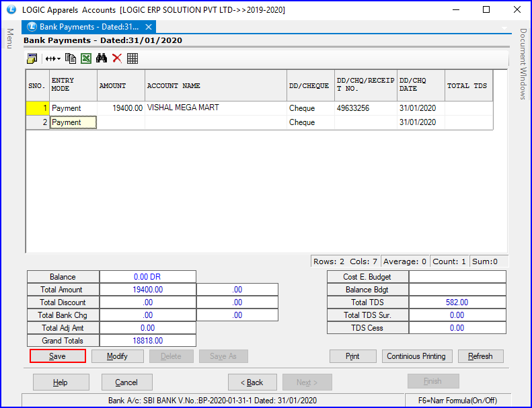This screenshot has width=532, height=408.
Task: Click the TDS Cess 0.00 field
Action: coord(457,328)
